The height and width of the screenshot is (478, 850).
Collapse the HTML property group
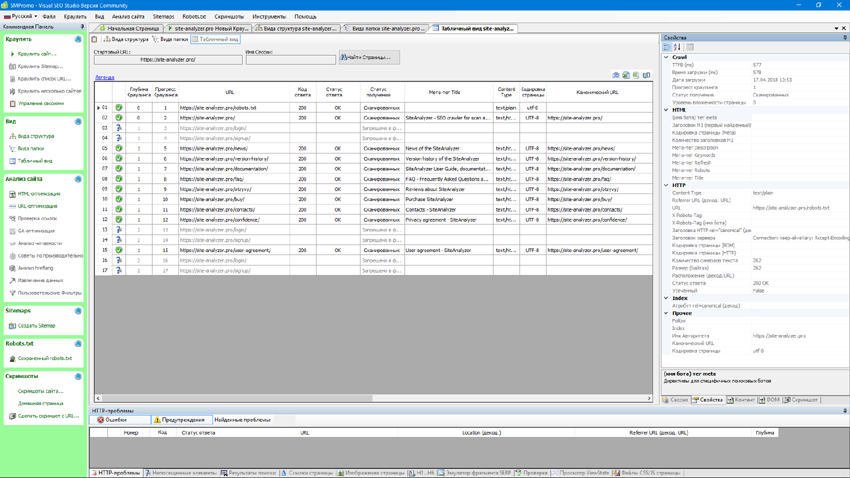click(x=666, y=109)
